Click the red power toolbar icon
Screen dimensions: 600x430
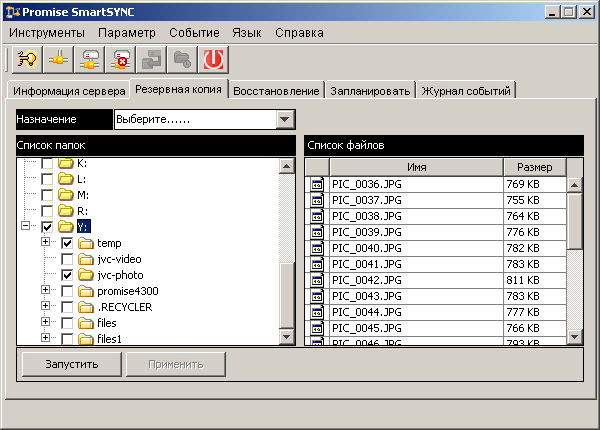pos(214,59)
